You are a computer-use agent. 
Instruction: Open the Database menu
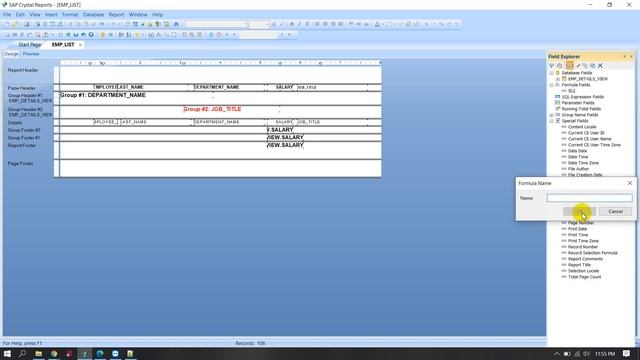click(93, 14)
